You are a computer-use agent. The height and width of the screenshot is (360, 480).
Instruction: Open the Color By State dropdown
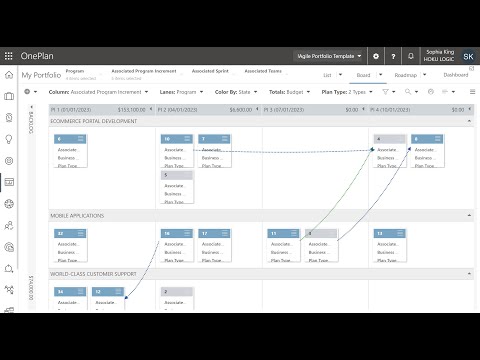[236, 92]
